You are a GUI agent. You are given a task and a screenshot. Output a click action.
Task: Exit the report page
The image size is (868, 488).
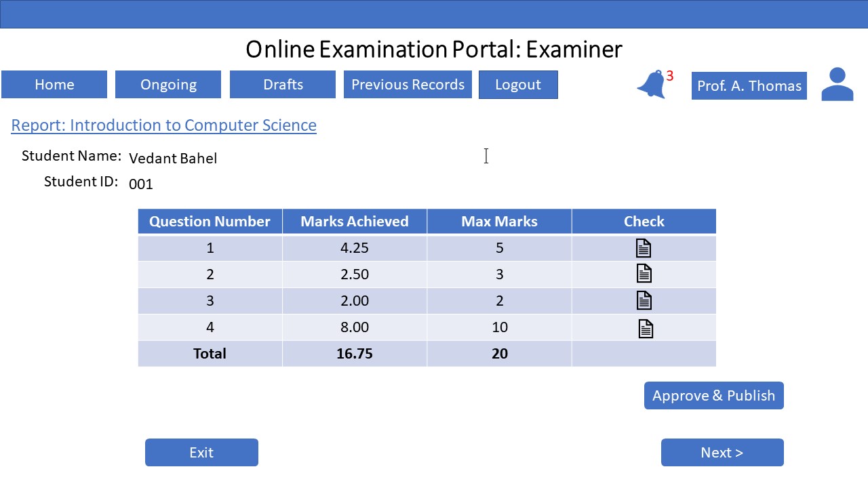coord(201,453)
